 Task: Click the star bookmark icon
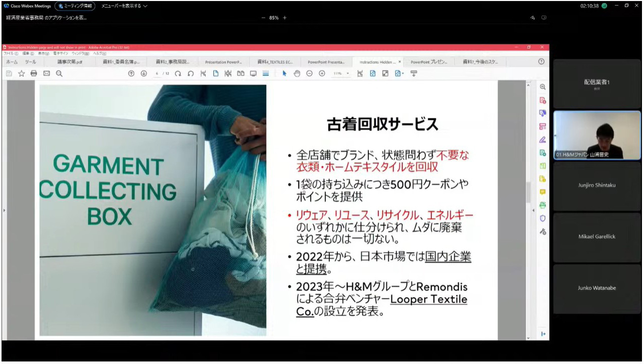pos(21,73)
